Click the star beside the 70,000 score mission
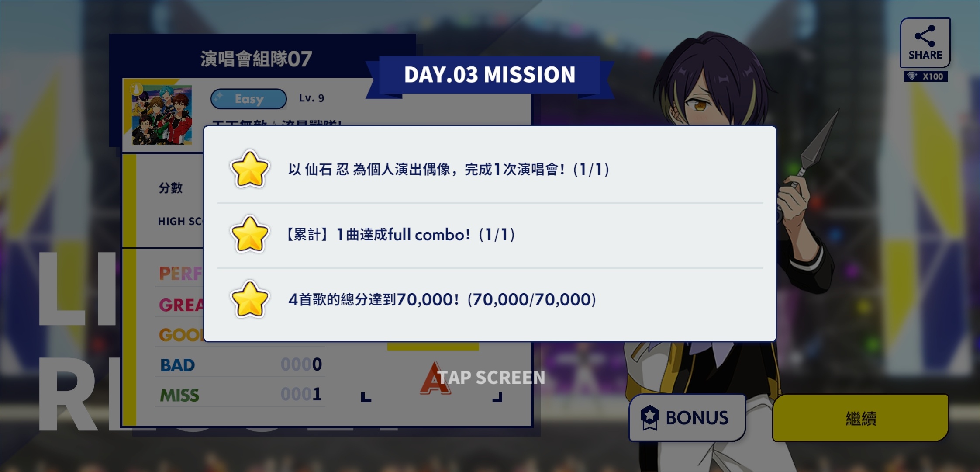Viewport: 980px width, 472px height. (x=249, y=299)
